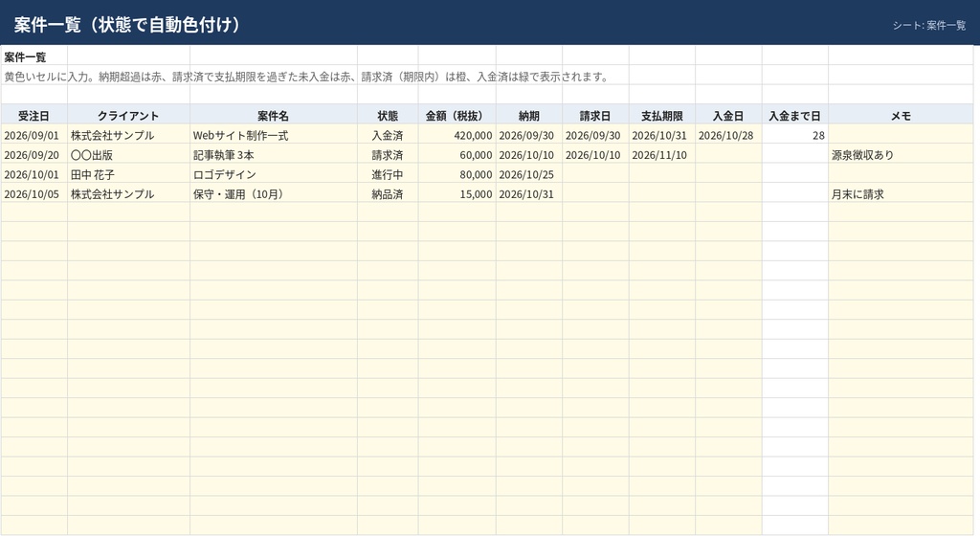Select the memo cell 源泉徴収あり
Screen dimensions: 980x536
901,155
